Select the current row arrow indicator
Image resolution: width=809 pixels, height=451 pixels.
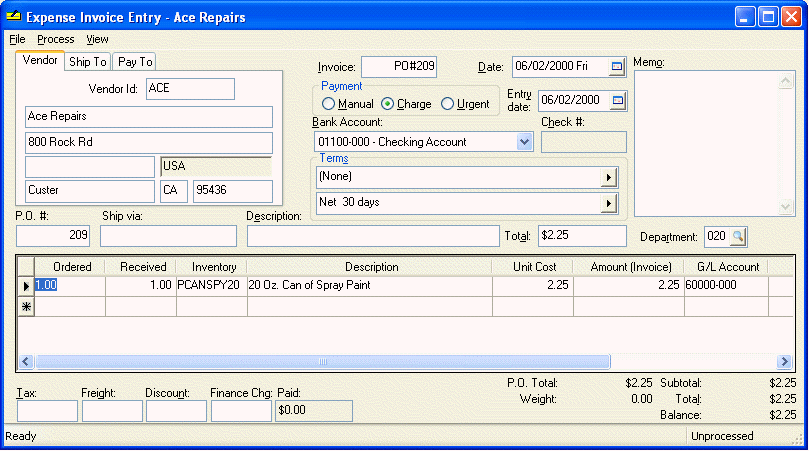26,286
